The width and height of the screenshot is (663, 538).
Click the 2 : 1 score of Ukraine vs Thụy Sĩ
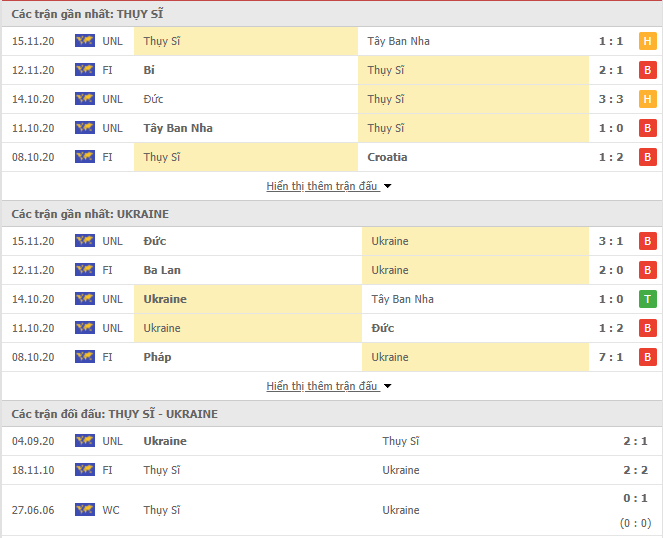click(635, 441)
